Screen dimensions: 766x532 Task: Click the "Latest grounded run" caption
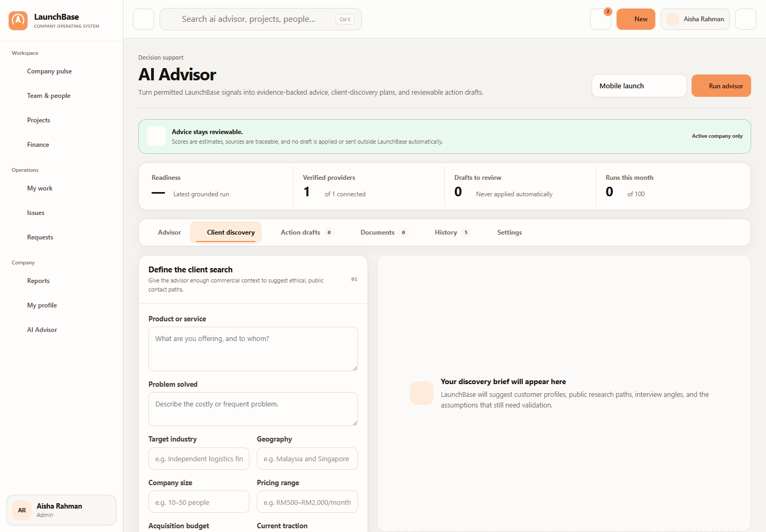pos(201,194)
